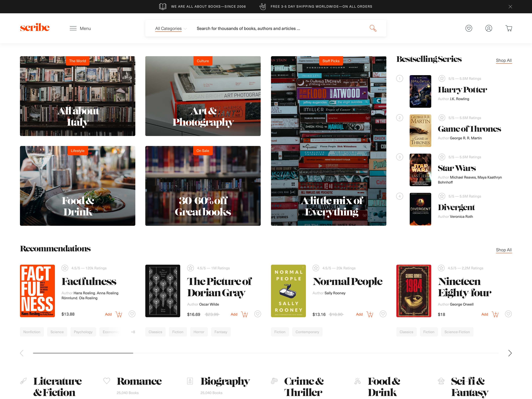Click the Romance heart icon

(107, 381)
